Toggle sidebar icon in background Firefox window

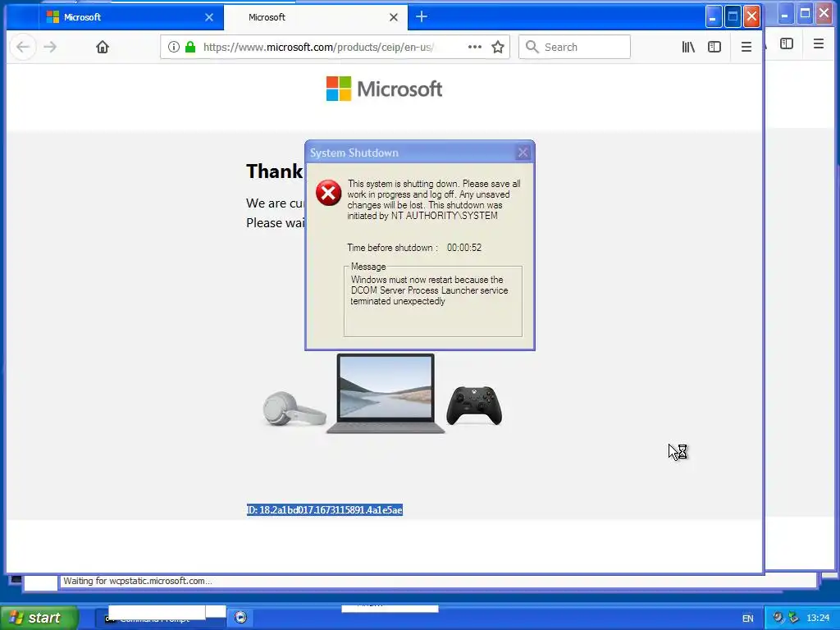point(787,44)
